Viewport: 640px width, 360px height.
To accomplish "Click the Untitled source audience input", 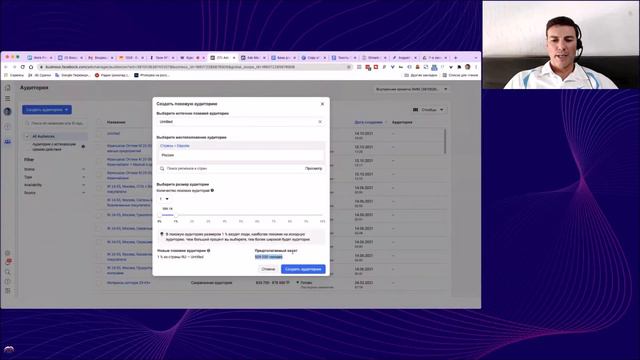I will [x=241, y=122].
